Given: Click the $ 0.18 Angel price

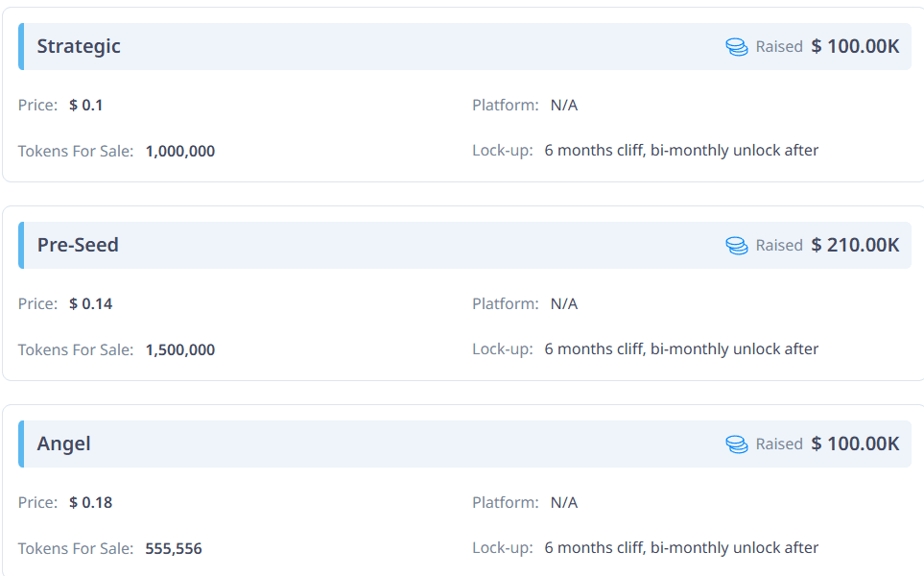Looking at the screenshot, I should [91, 502].
